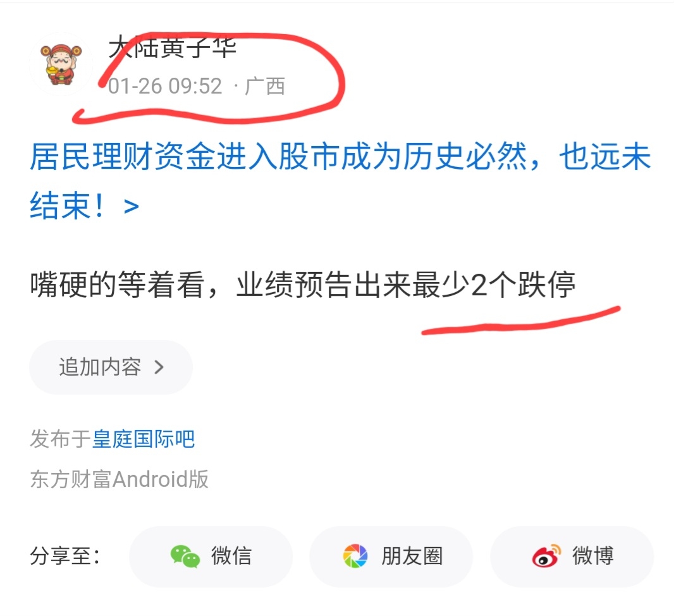The width and height of the screenshot is (674, 616).
Task: Select the post text 嘴硬的等着看
Action: 118,284
